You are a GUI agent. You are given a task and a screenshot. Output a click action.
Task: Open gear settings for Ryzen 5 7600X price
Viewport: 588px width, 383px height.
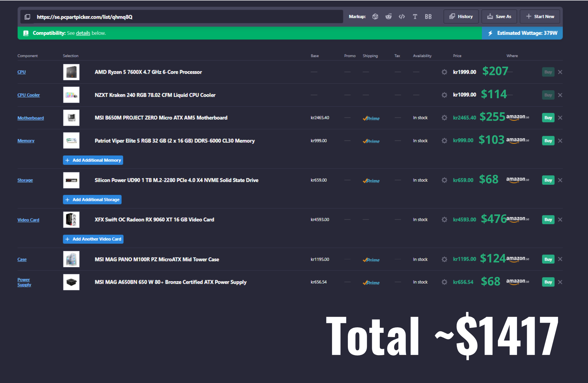click(x=444, y=72)
